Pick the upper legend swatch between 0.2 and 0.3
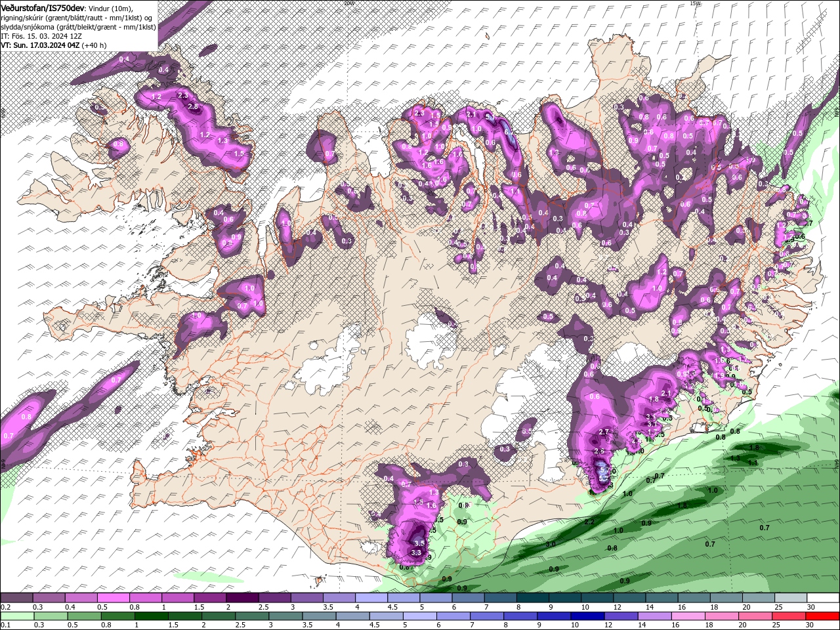This screenshot has width=840, height=630. click(x=16, y=598)
